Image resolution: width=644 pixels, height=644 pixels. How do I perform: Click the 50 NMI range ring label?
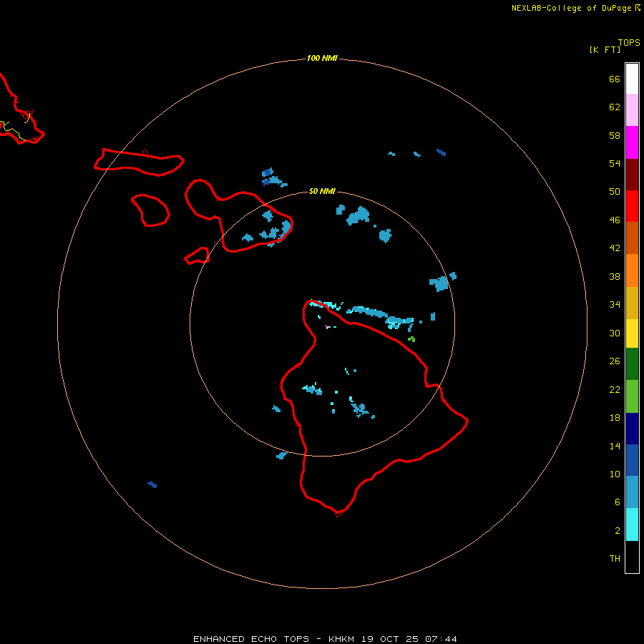click(322, 191)
